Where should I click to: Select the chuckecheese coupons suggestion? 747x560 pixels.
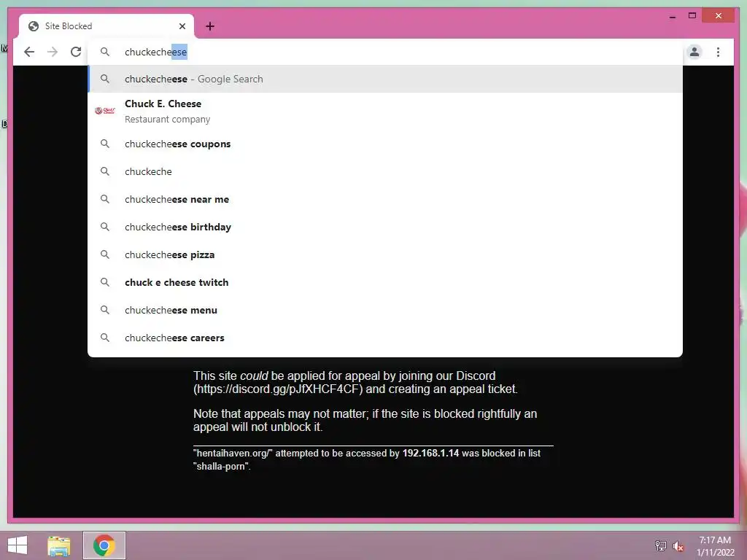[x=385, y=144]
